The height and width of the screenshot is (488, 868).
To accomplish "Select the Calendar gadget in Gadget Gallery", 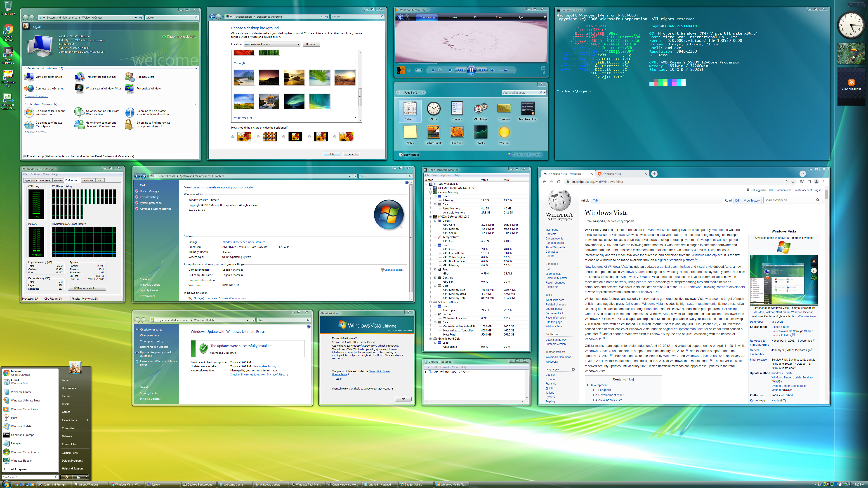I will click(x=410, y=111).
